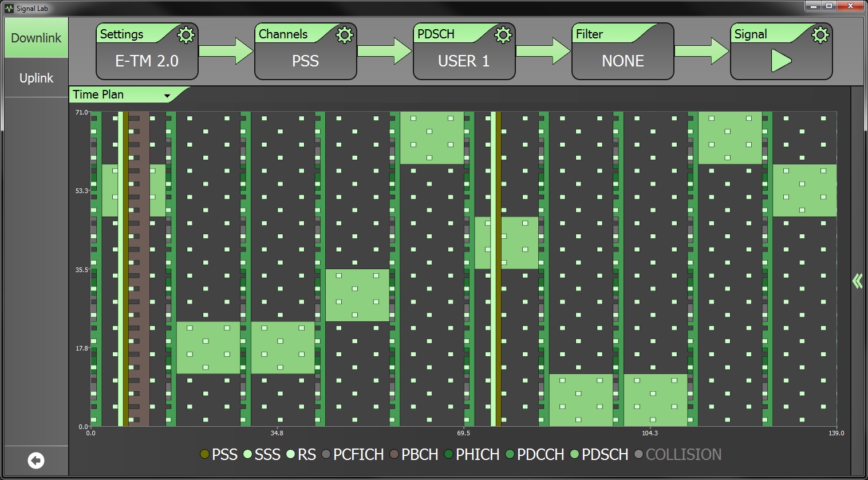Viewport: 868px width, 480px height.
Task: Click the back arrow circle icon
Action: (36, 461)
